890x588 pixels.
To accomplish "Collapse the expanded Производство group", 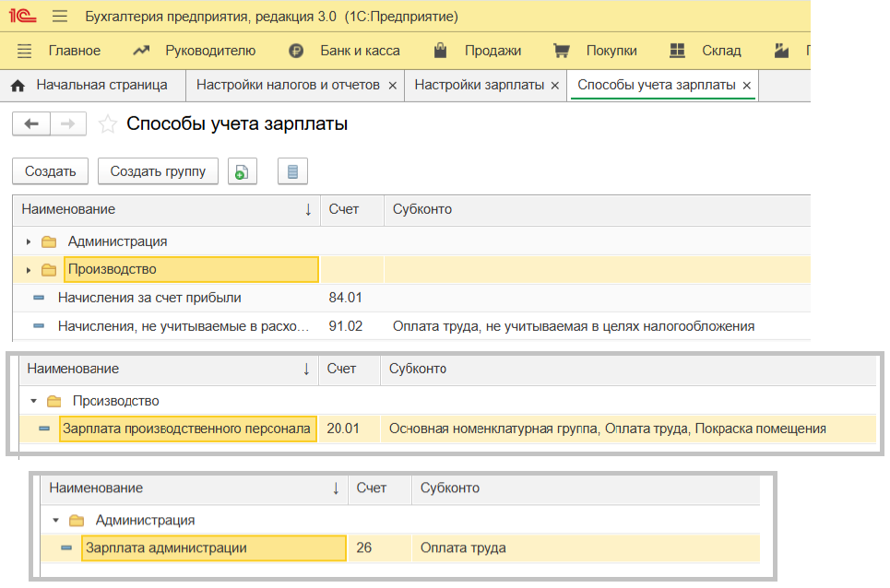I will [x=33, y=401].
